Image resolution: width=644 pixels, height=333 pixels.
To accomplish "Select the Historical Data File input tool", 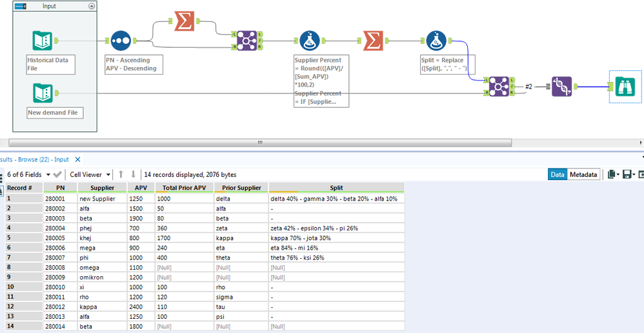I will click(x=43, y=41).
